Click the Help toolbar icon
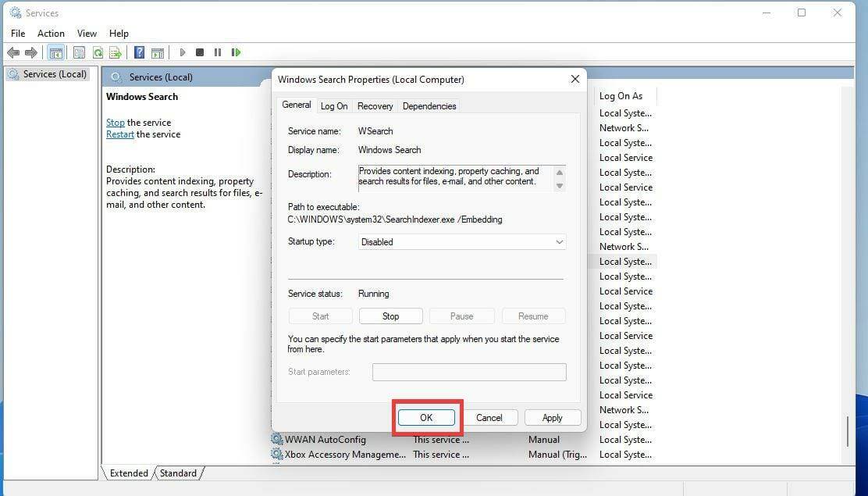 139,52
